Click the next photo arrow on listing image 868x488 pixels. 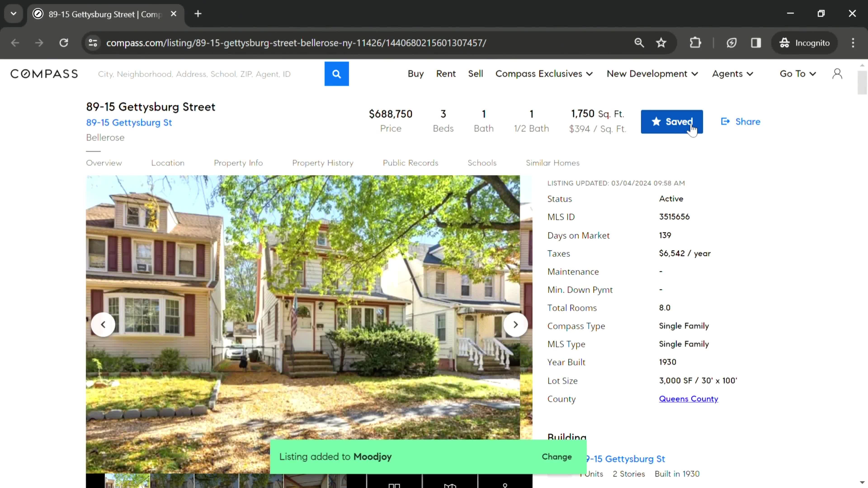tap(516, 324)
